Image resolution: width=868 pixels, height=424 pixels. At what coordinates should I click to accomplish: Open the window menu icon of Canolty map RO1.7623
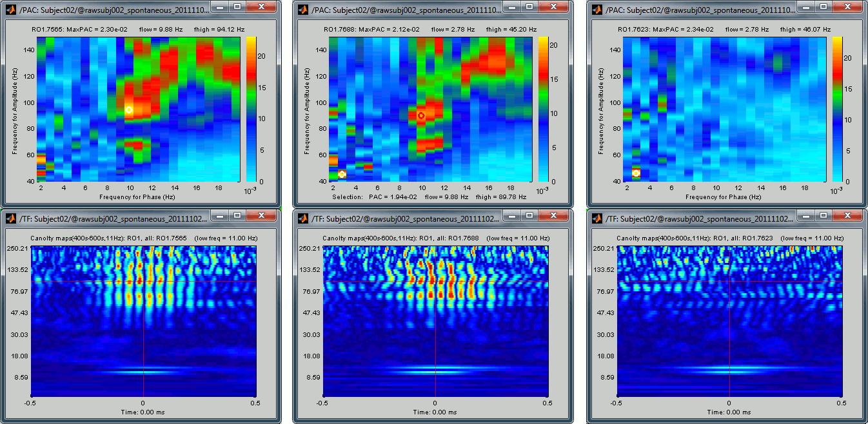click(597, 218)
